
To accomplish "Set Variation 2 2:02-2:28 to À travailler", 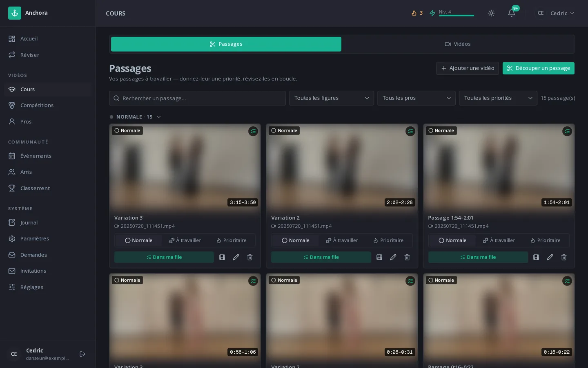I will coord(342,240).
